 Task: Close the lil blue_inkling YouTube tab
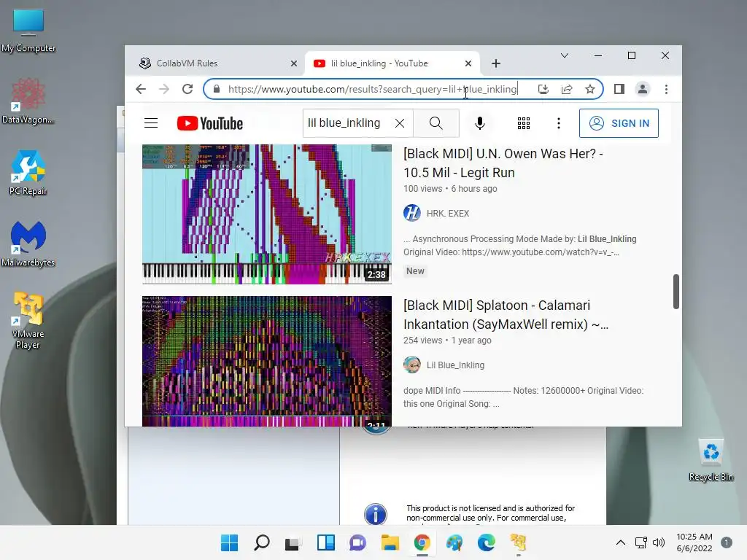[x=468, y=63]
